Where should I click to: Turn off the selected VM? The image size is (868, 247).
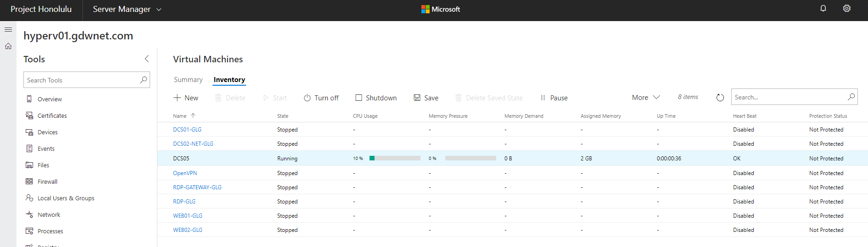pyautogui.click(x=321, y=98)
